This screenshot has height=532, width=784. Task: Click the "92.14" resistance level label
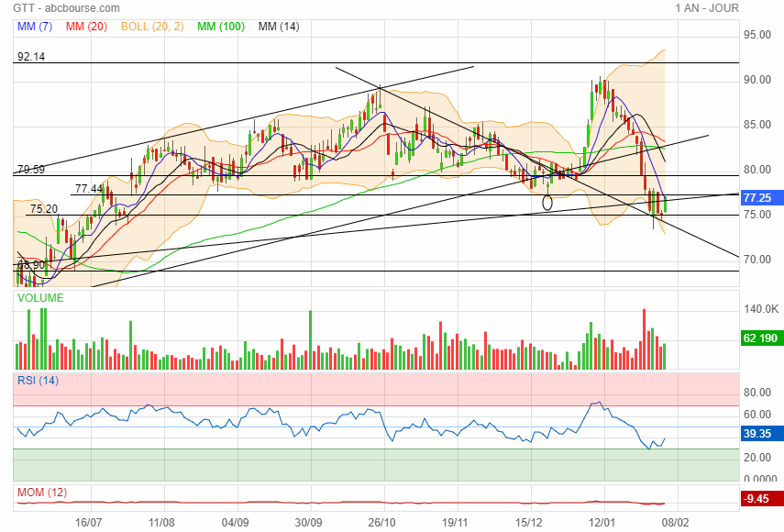click(31, 57)
